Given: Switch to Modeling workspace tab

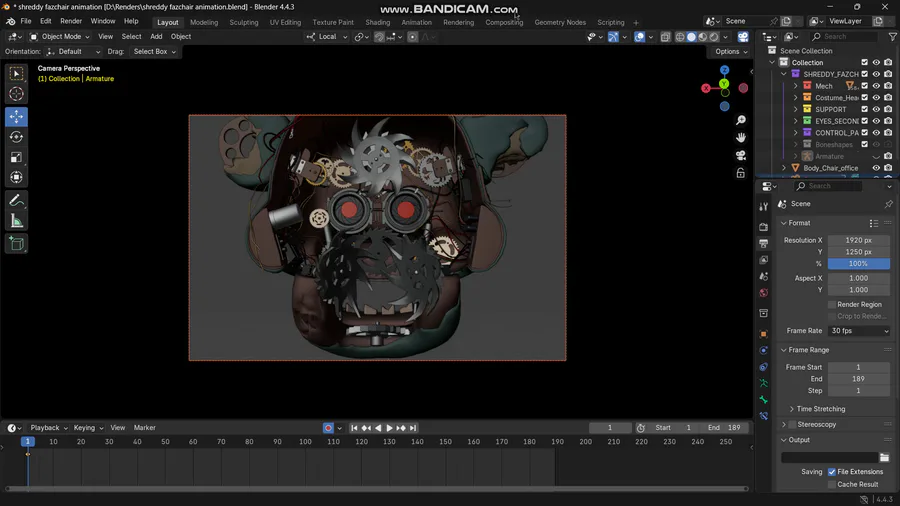Looking at the screenshot, I should 204,22.
